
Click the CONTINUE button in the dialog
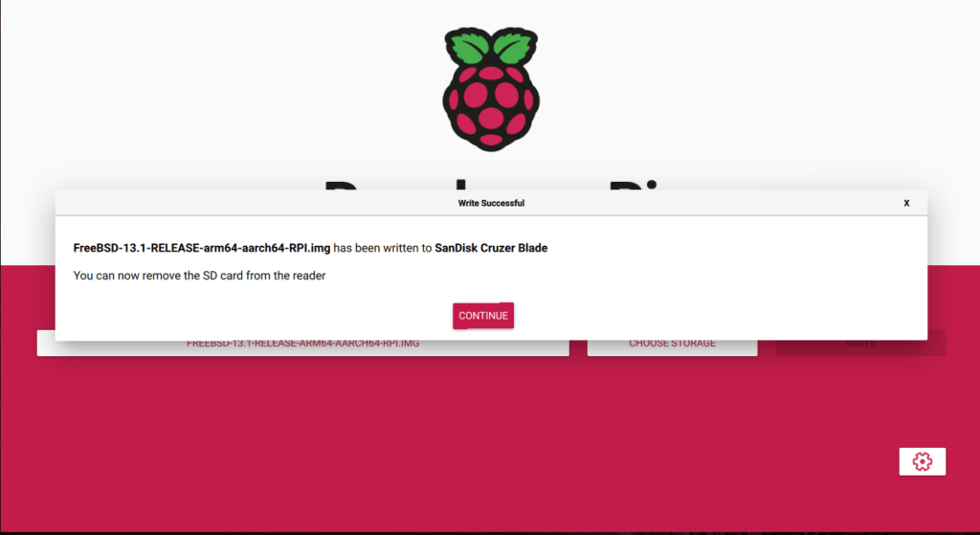pyautogui.click(x=483, y=316)
